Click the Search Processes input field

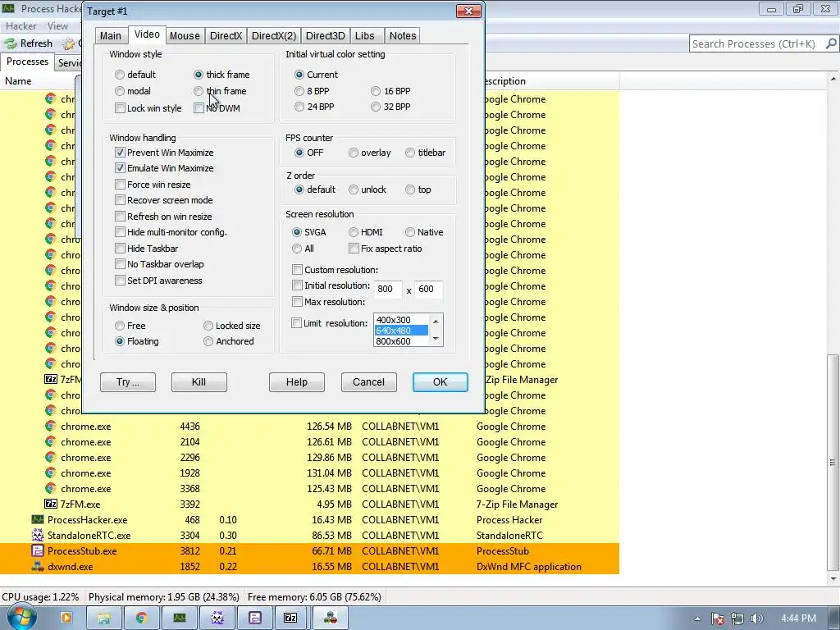[x=756, y=44]
